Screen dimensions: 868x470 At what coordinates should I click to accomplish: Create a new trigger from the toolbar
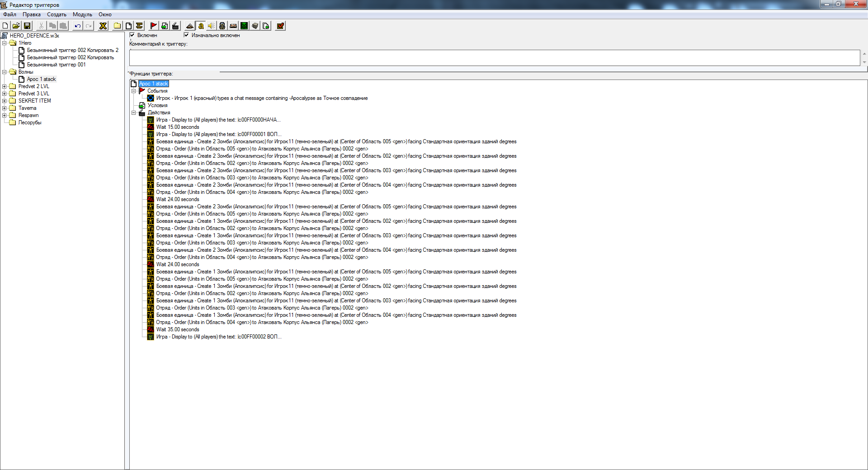[x=128, y=26]
